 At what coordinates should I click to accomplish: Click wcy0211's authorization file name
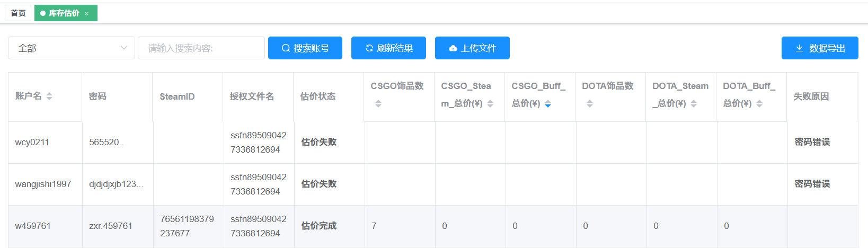[x=259, y=142]
